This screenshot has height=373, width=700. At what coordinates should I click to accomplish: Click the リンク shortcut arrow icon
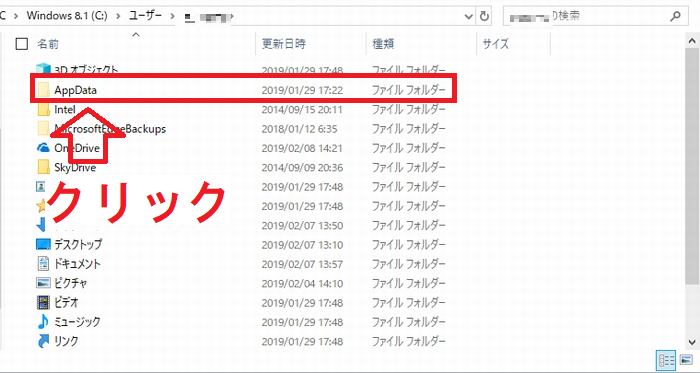tap(43, 341)
